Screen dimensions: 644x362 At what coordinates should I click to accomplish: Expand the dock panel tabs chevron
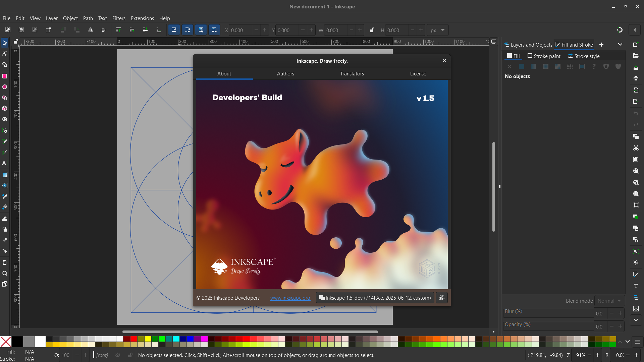click(620, 45)
